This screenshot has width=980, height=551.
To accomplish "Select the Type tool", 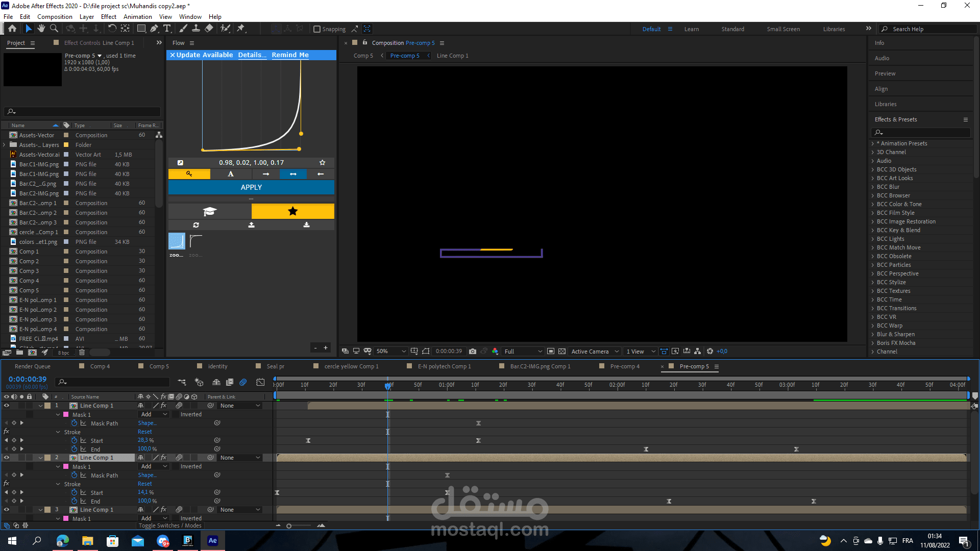I will (x=167, y=29).
